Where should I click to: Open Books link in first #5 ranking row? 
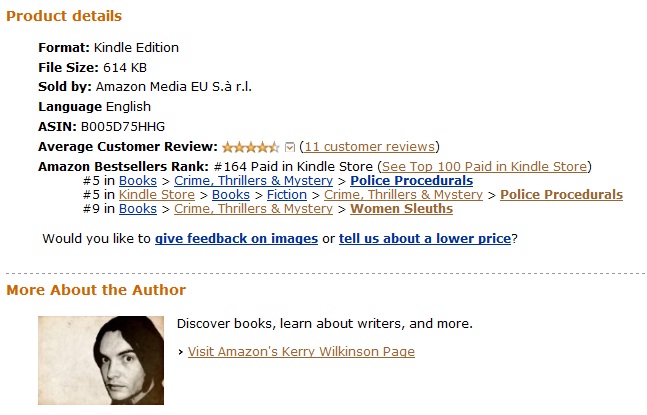click(138, 181)
